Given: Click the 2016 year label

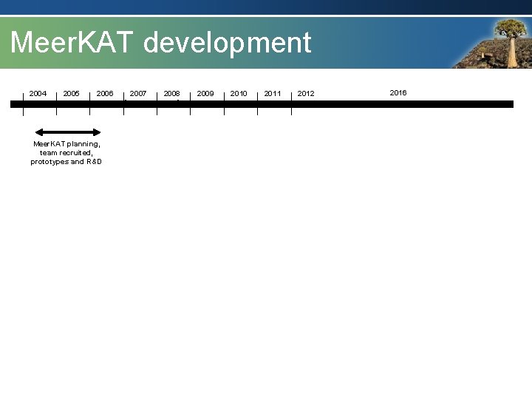Looking at the screenshot, I should (398, 93).
